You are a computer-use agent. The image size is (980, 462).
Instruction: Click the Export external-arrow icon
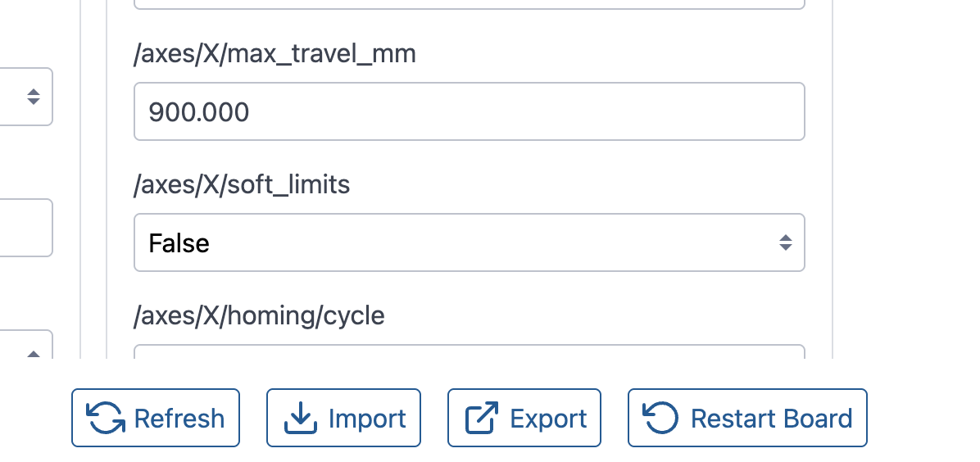click(x=482, y=419)
